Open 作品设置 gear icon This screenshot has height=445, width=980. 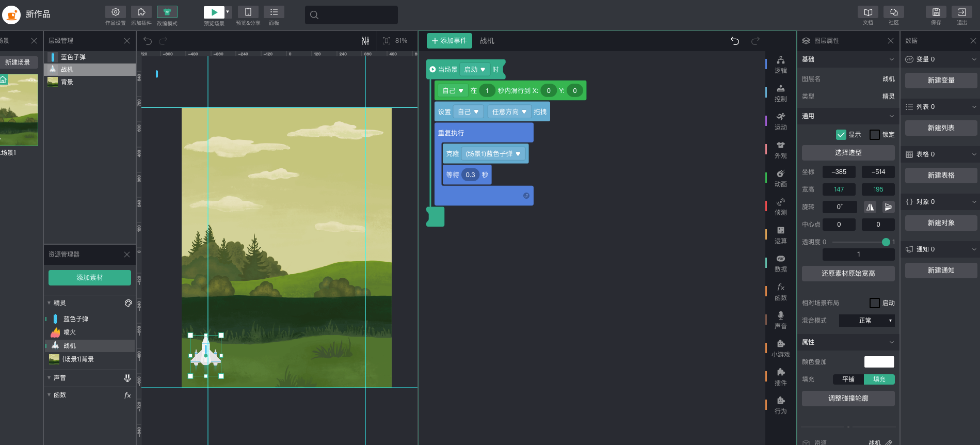pyautogui.click(x=116, y=12)
